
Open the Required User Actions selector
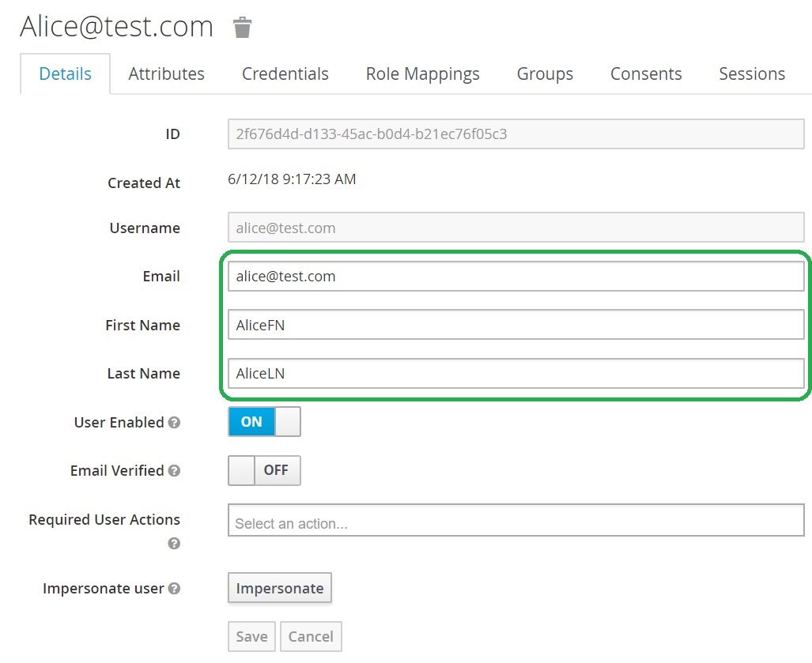click(x=516, y=522)
